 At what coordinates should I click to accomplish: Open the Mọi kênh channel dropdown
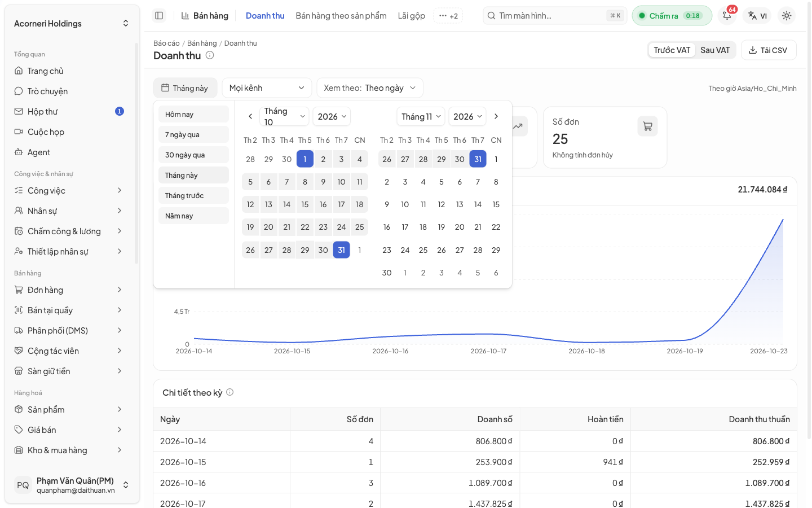tap(267, 88)
